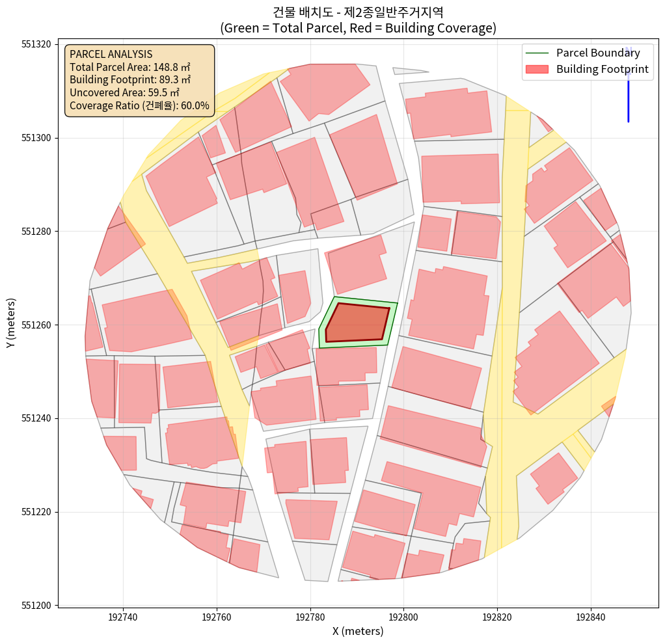Click the "X (meters)" axis label
Viewport: 665px width, 644px height.
click(x=358, y=631)
